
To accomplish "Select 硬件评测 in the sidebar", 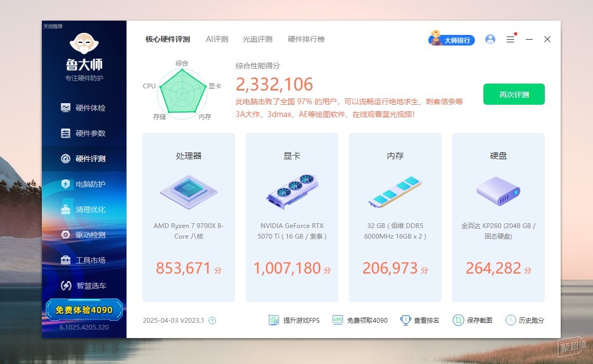I will [x=84, y=158].
